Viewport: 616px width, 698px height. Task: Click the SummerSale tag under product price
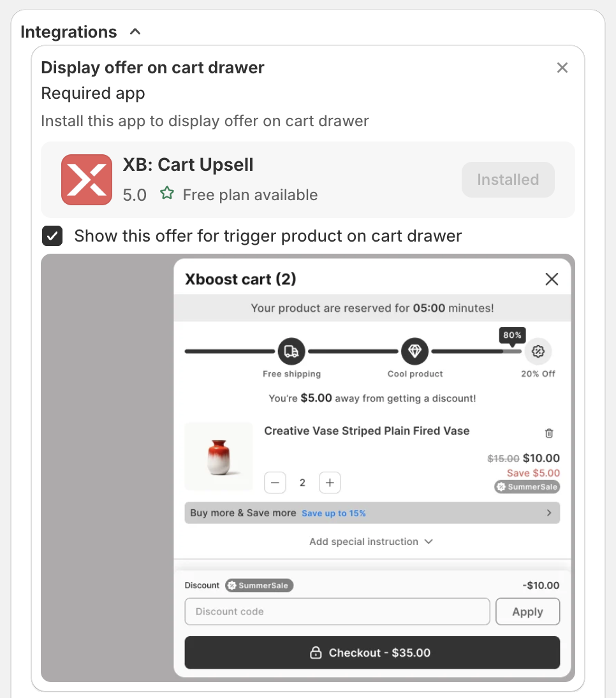click(x=527, y=487)
